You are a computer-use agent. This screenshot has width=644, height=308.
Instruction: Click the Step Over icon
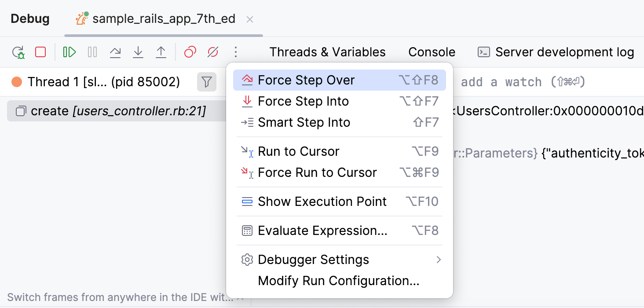(x=115, y=52)
